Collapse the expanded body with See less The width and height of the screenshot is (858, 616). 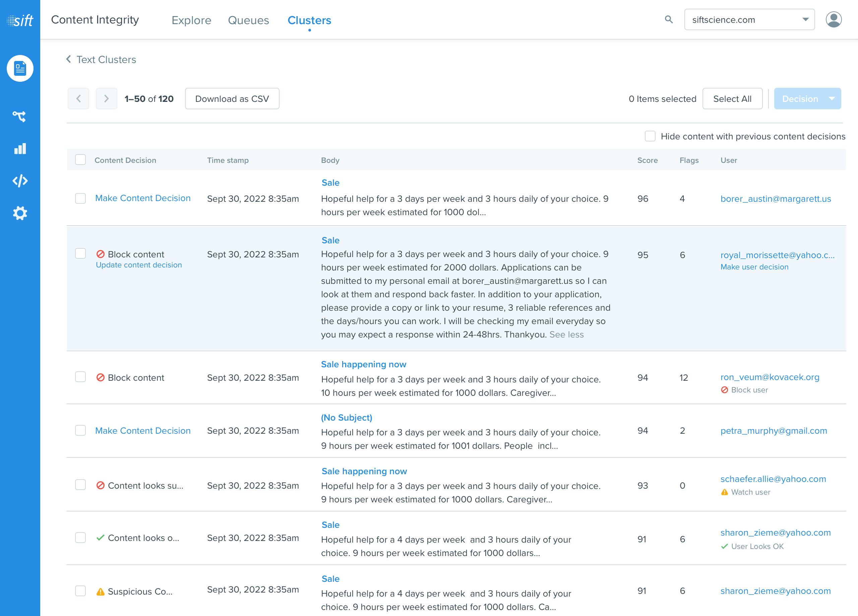[566, 334]
